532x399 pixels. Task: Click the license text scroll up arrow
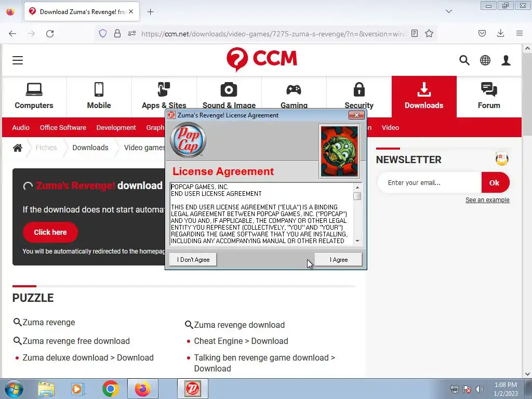pos(357,187)
